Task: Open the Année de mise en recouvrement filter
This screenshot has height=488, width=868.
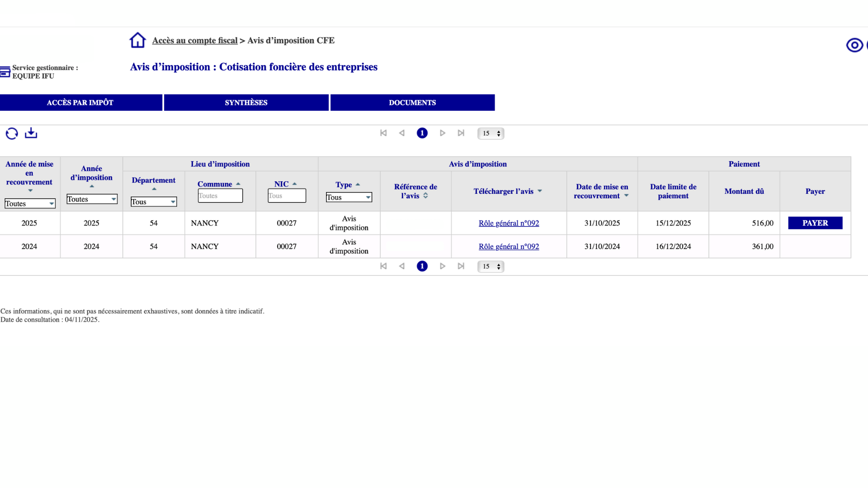Action: pos(30,204)
